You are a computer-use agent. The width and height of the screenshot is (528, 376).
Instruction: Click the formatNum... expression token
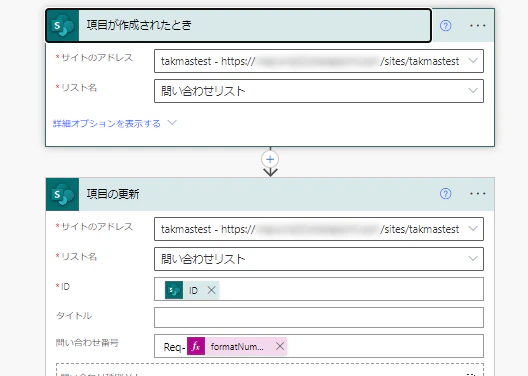[x=237, y=346]
